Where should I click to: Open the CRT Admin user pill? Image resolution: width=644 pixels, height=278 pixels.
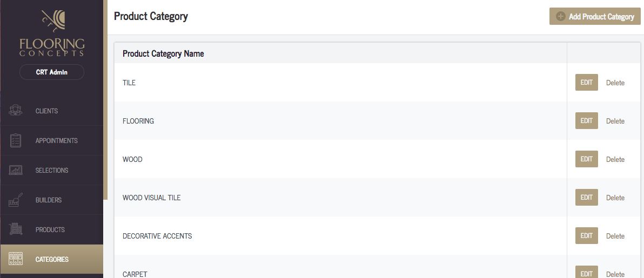[x=52, y=72]
